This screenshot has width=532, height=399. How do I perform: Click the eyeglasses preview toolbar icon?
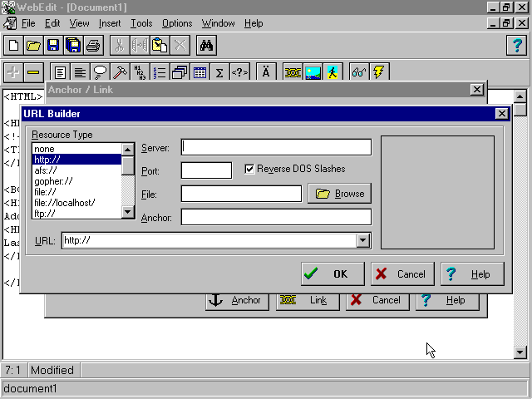359,72
